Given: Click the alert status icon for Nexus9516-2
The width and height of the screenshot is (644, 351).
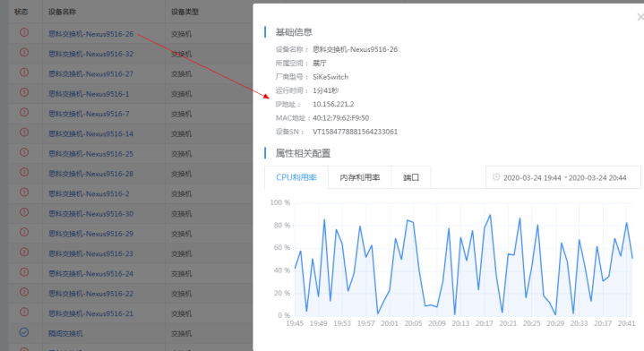Looking at the screenshot, I should 24,193.
